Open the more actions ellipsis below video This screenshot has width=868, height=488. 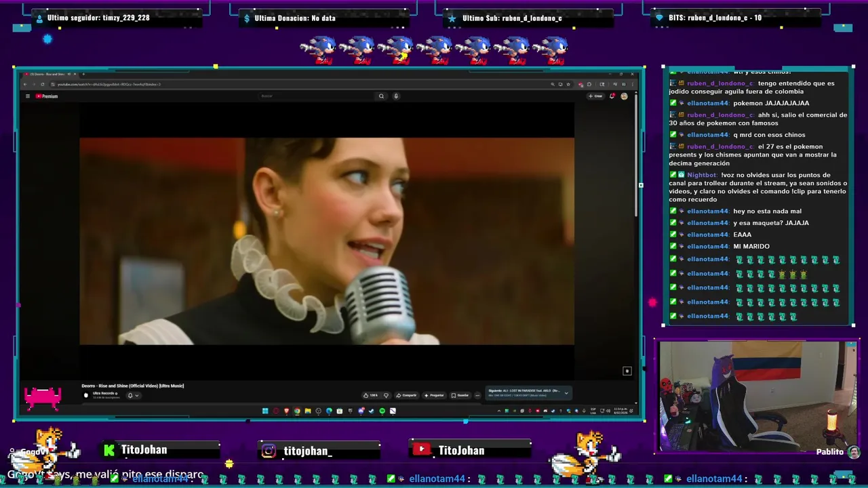477,395
